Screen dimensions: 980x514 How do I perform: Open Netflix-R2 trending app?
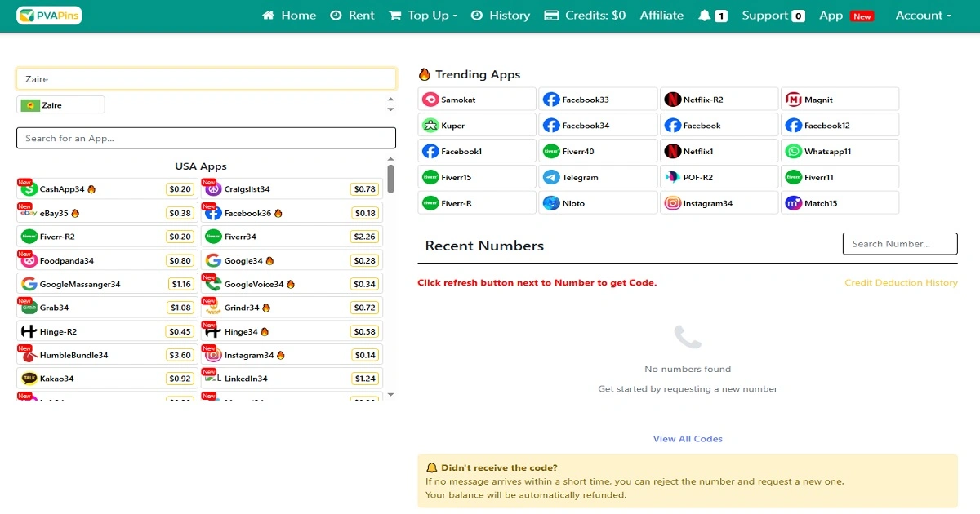[x=719, y=100]
